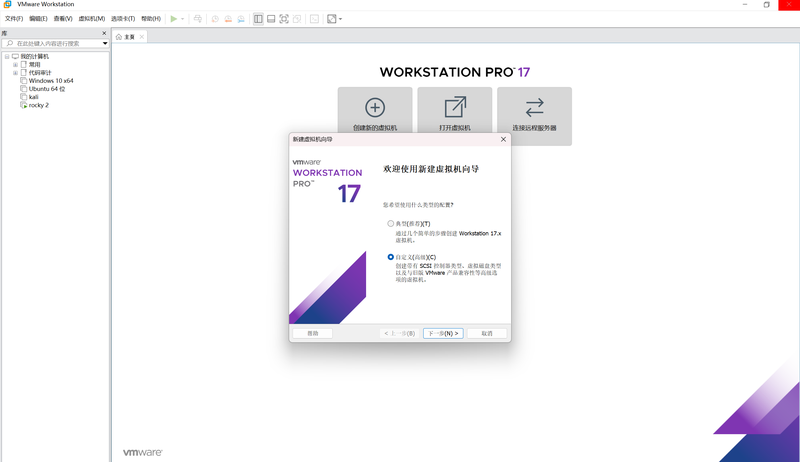Select 我的计算机 in the library tree
The height and width of the screenshot is (462, 800).
coord(35,57)
